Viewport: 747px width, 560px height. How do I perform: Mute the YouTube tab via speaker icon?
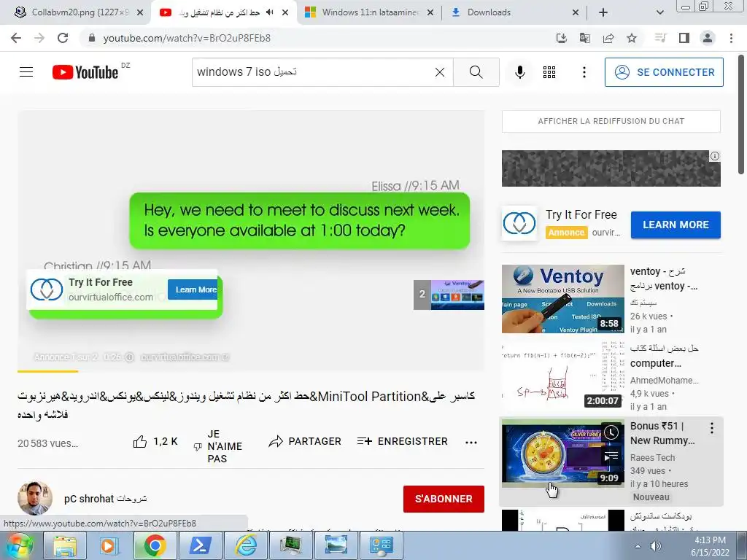tap(270, 12)
